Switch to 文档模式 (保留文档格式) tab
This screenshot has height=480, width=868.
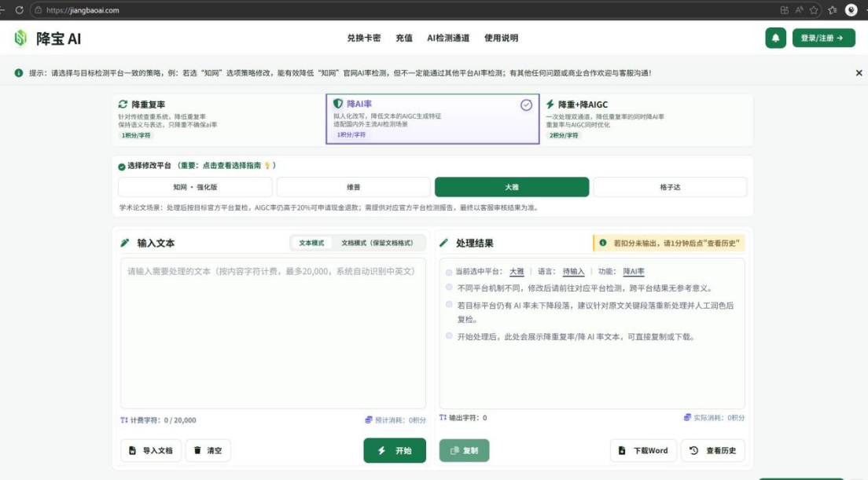pyautogui.click(x=377, y=243)
